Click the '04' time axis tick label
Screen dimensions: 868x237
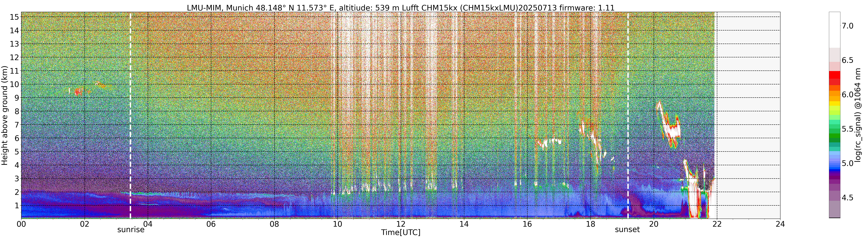pyautogui.click(x=148, y=224)
